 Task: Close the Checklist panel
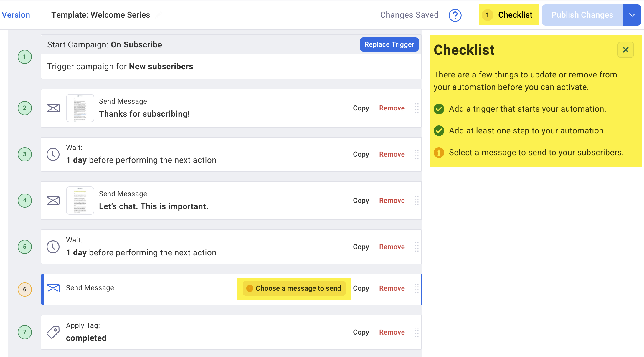tap(625, 50)
